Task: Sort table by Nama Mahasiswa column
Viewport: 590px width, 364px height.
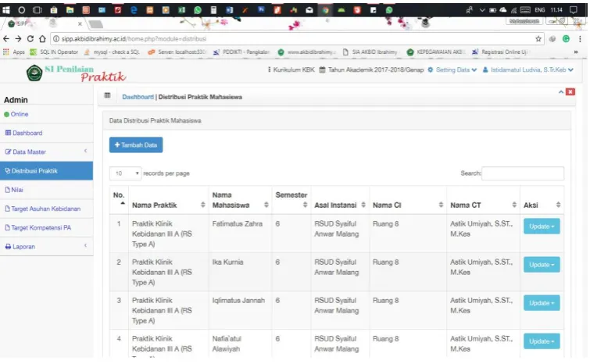Action: click(x=240, y=200)
